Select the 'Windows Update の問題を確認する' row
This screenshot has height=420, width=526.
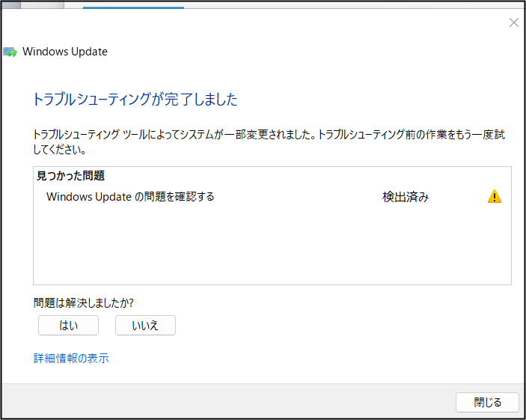pyautogui.click(x=272, y=197)
